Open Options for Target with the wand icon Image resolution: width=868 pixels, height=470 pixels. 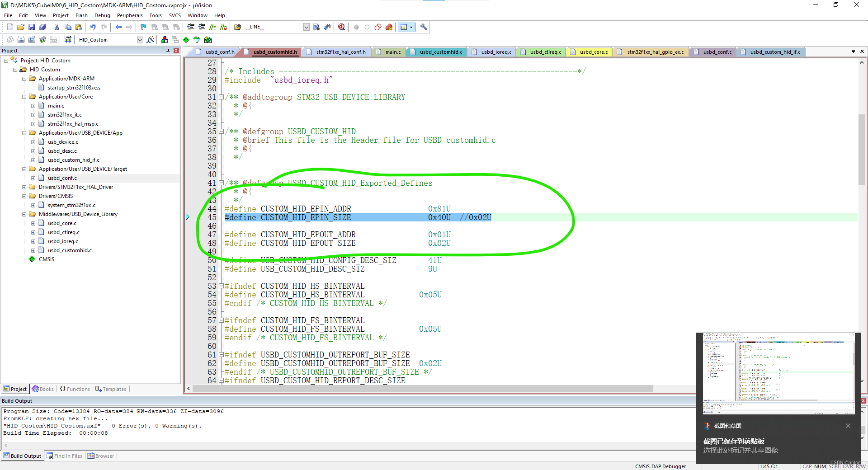point(150,39)
